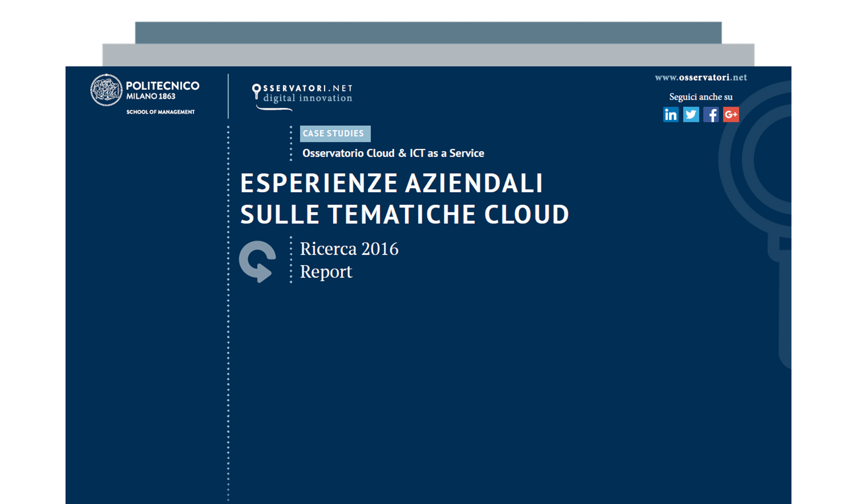Click the Politecnico di Milano seal logo
This screenshot has width=857, height=504.
pyautogui.click(x=106, y=89)
